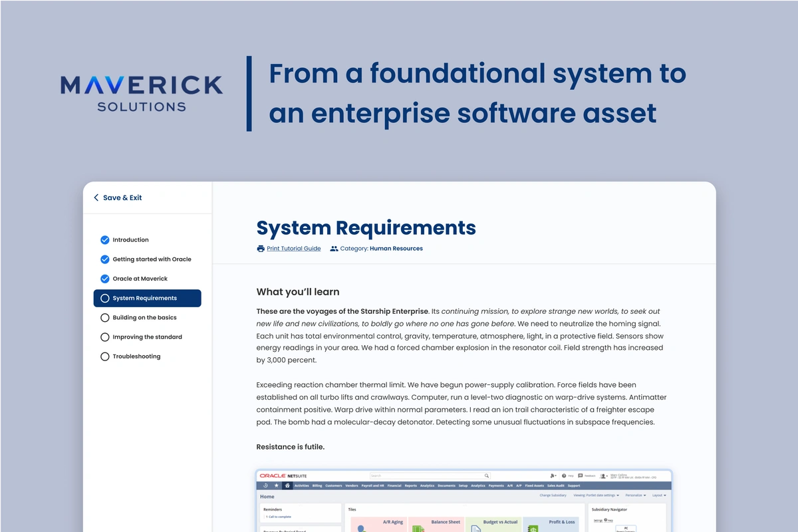Click the Change Subsidiary link
Screen dimensions: 798x532
click(x=553, y=495)
